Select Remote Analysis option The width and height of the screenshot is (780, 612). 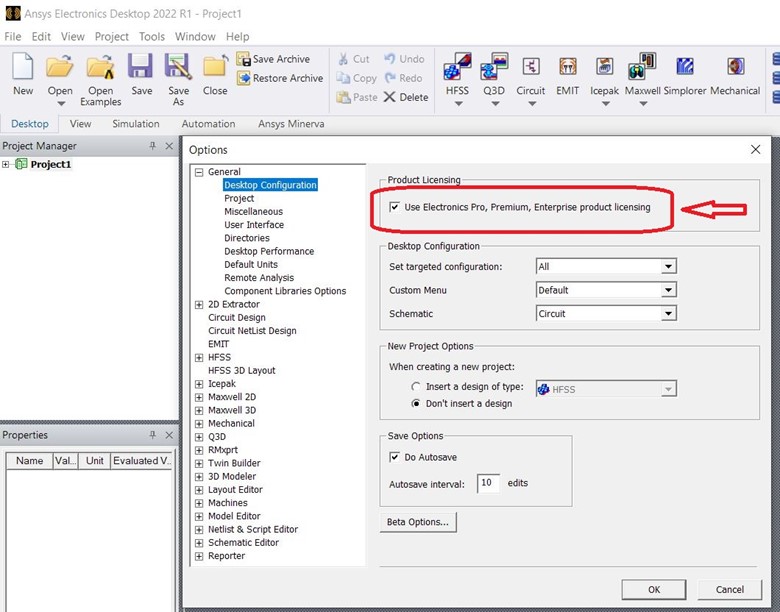(259, 278)
